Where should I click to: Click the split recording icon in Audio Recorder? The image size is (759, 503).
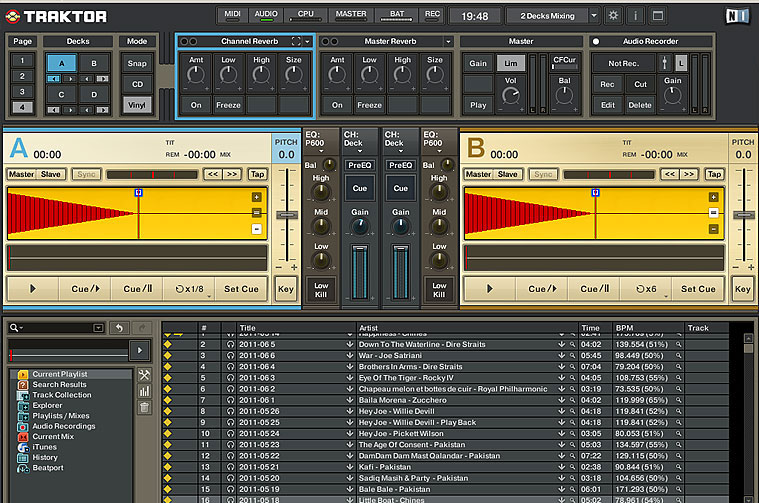pyautogui.click(x=665, y=63)
